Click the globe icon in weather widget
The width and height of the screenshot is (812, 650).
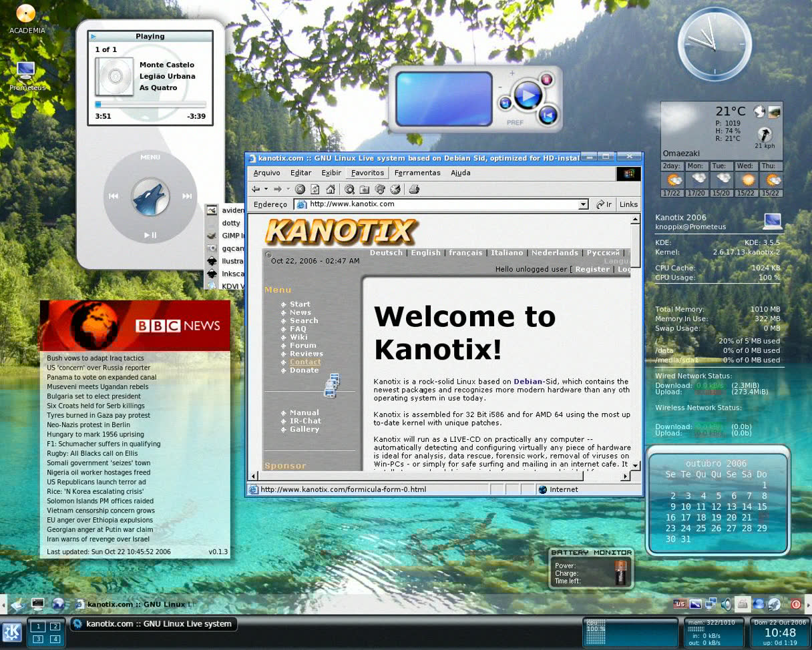(759, 111)
